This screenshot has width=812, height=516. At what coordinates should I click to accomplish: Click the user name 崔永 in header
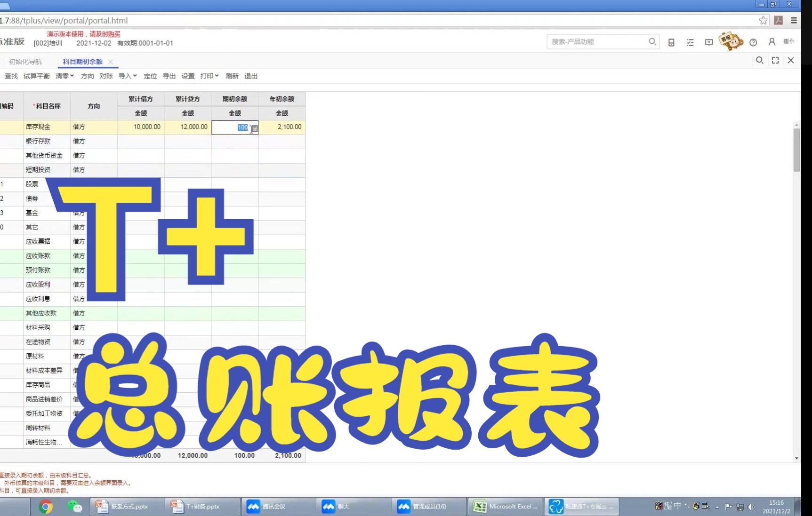click(x=788, y=41)
